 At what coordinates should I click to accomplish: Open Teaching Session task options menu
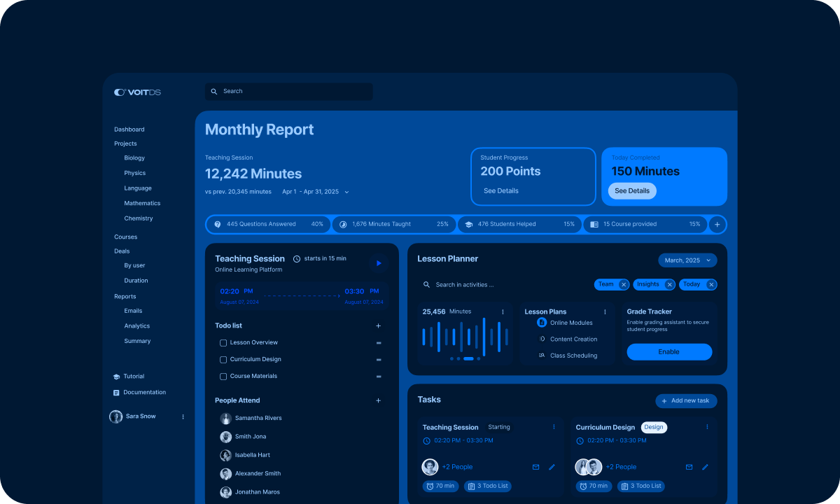[554, 427]
